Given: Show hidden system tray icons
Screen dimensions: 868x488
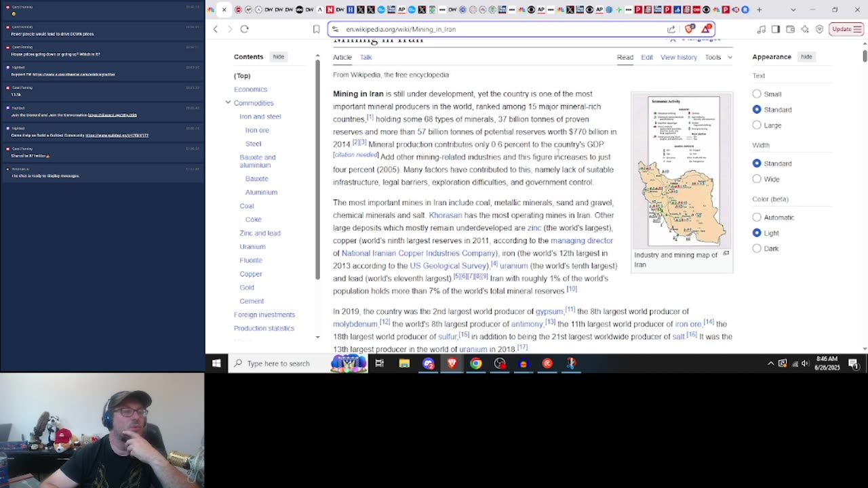Looking at the screenshot, I should click(770, 363).
